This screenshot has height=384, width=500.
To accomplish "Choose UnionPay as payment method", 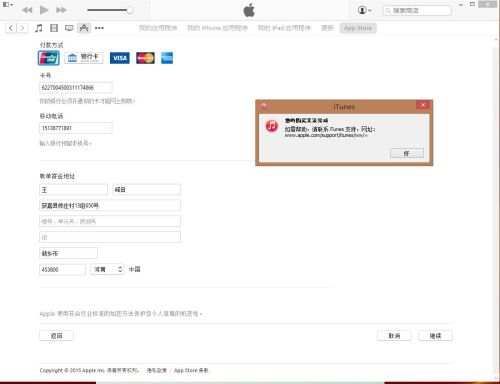I will pyautogui.click(x=49, y=58).
